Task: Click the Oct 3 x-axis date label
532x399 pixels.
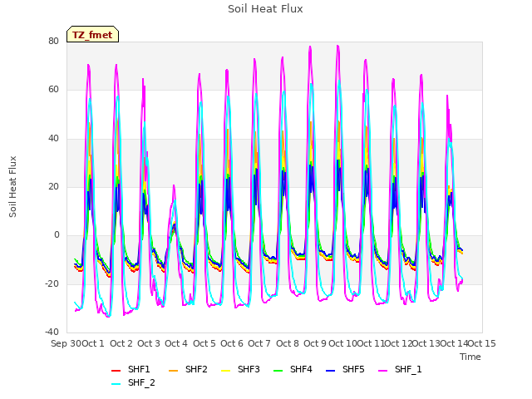Action: (x=149, y=343)
